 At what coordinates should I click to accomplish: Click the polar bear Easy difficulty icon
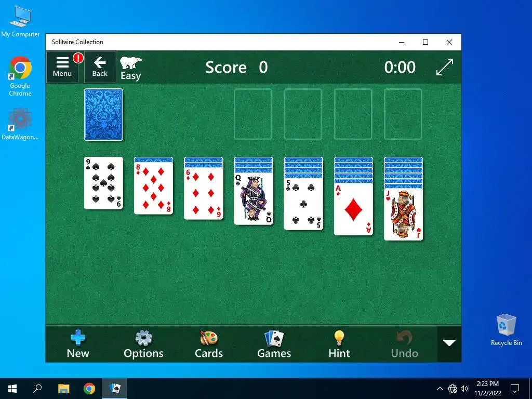coord(131,69)
